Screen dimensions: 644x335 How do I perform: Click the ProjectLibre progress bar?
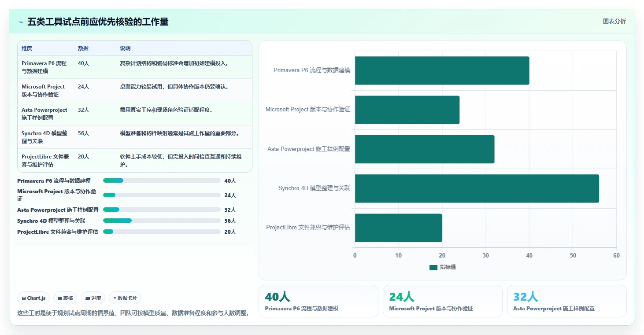pyautogui.click(x=162, y=232)
